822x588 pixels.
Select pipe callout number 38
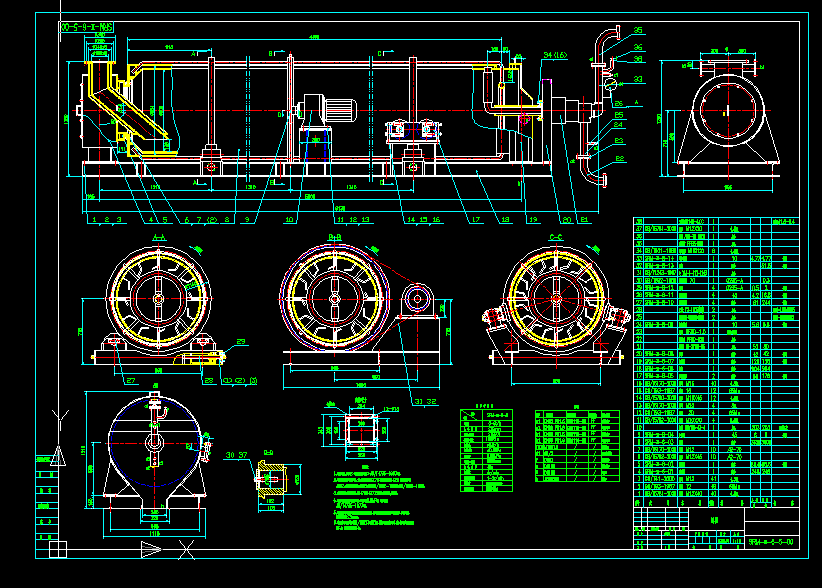point(638,59)
